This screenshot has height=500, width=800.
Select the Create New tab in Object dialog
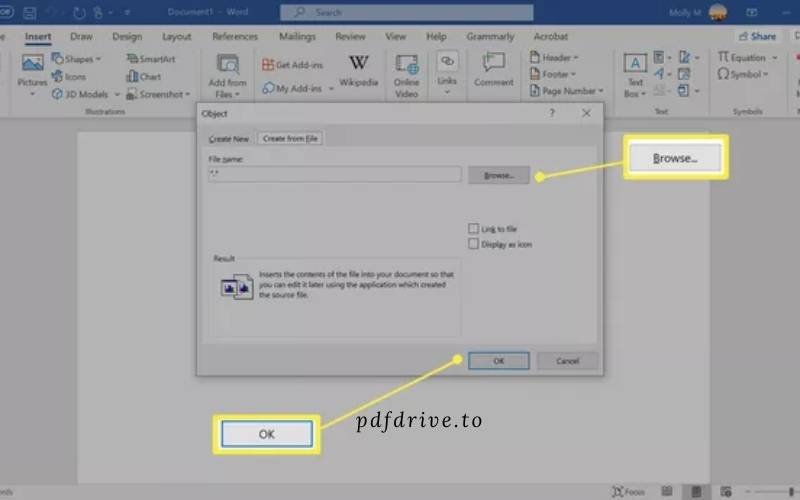point(229,139)
